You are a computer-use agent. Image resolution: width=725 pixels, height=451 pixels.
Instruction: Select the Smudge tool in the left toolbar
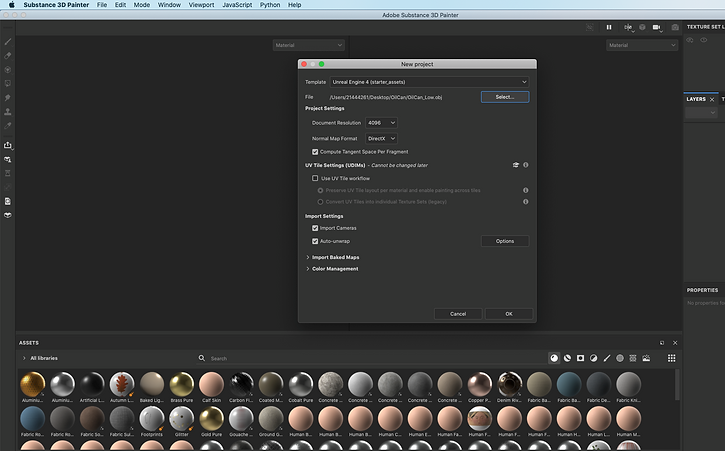pos(7,98)
